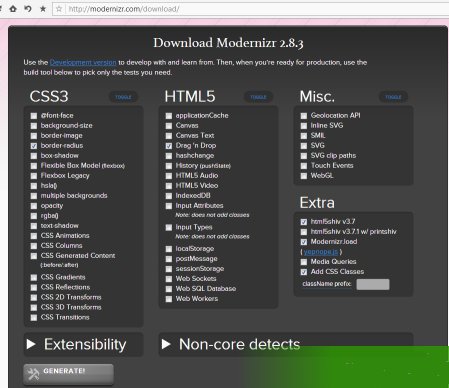Enable CSS 2D Transforms
The height and width of the screenshot is (388, 449).
pyautogui.click(x=34, y=297)
